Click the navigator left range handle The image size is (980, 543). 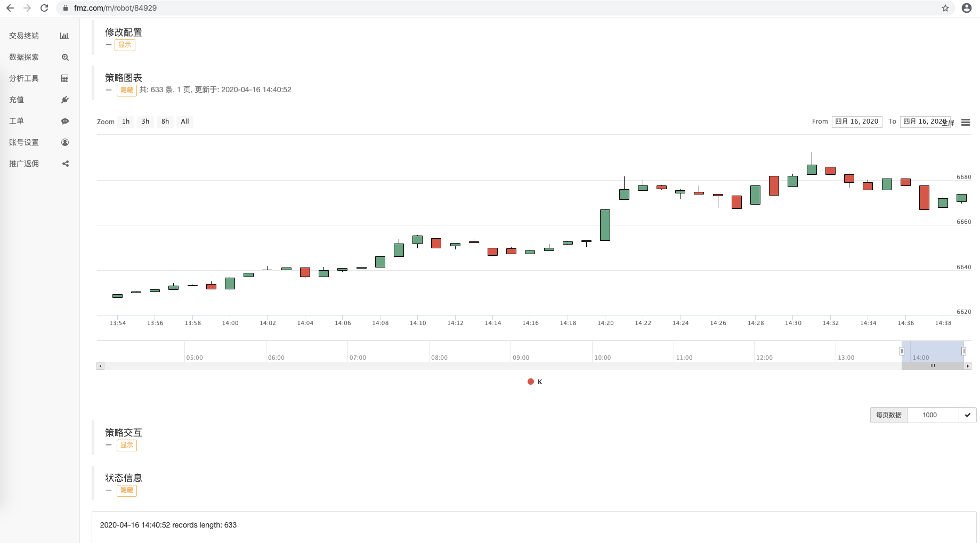coord(902,351)
